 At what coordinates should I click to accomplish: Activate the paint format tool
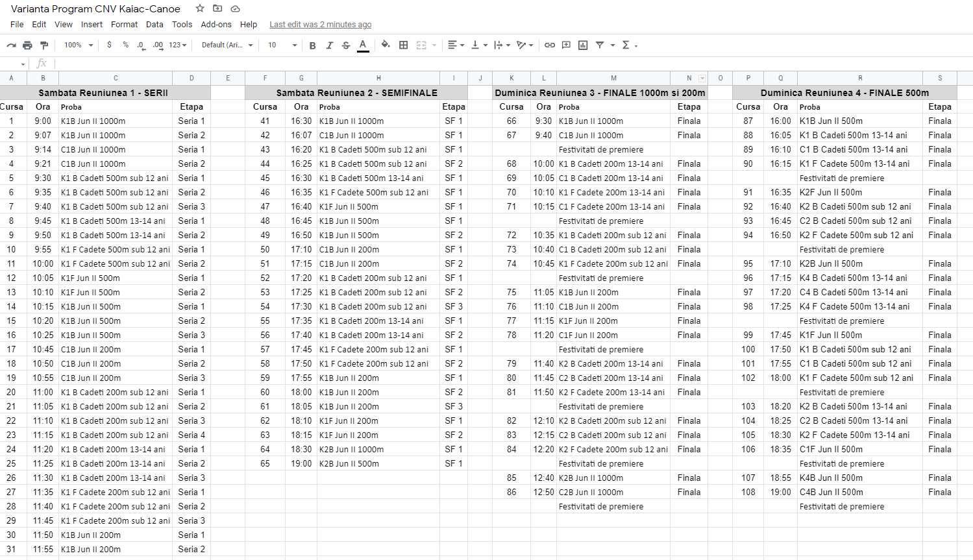point(44,45)
